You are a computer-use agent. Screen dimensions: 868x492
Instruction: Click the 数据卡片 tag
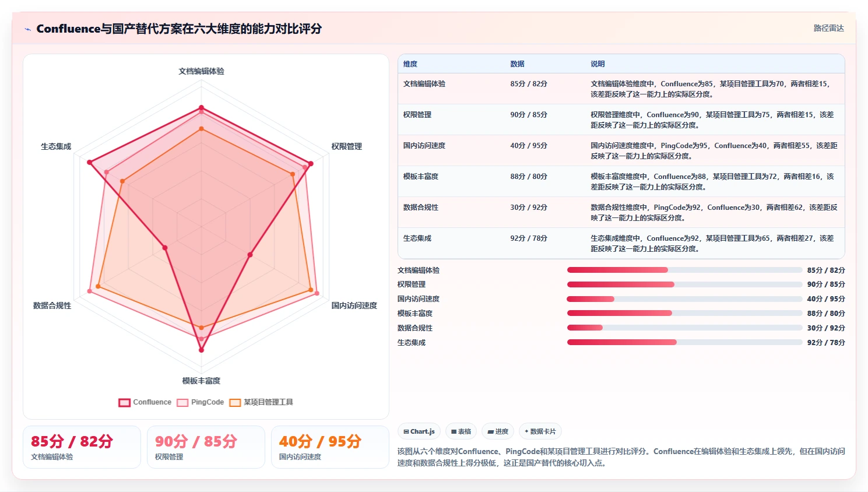point(540,431)
